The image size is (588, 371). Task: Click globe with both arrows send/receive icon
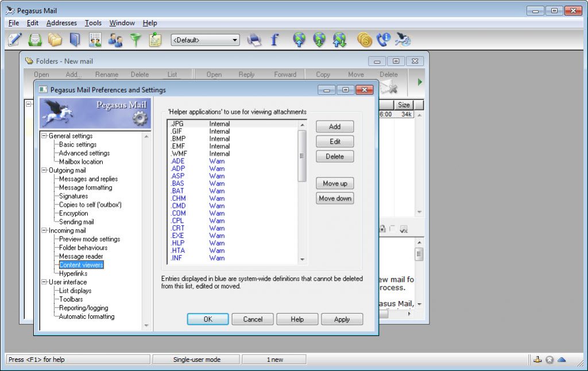[339, 40]
